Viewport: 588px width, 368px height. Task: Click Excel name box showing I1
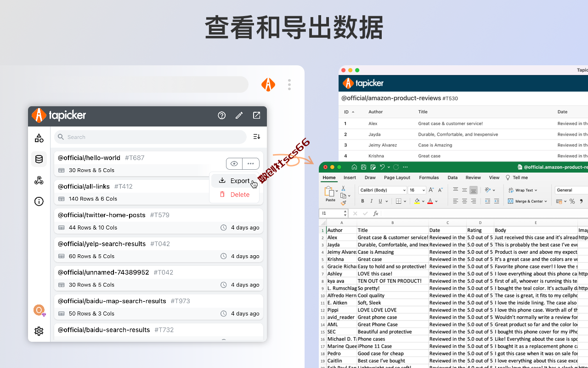point(333,213)
